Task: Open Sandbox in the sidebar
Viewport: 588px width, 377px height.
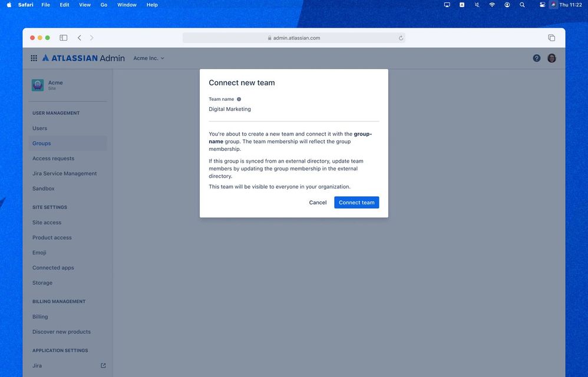Action: pyautogui.click(x=68, y=188)
